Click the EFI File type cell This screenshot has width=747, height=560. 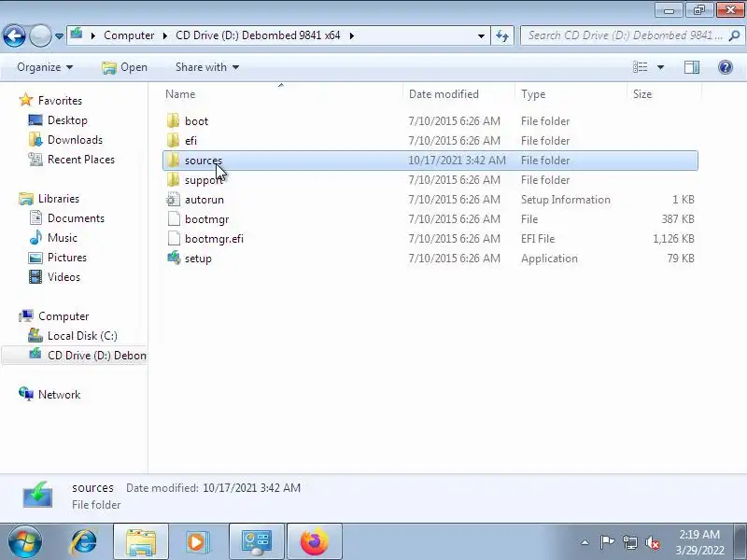click(x=538, y=238)
